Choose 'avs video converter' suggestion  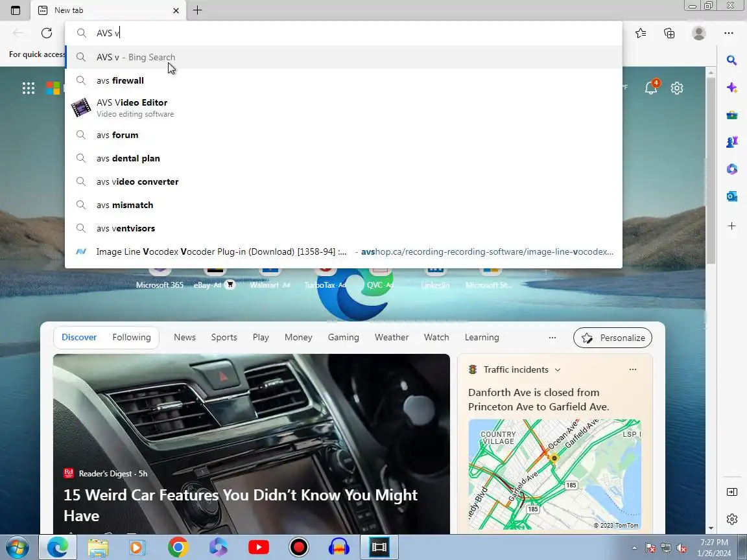pyautogui.click(x=343, y=181)
